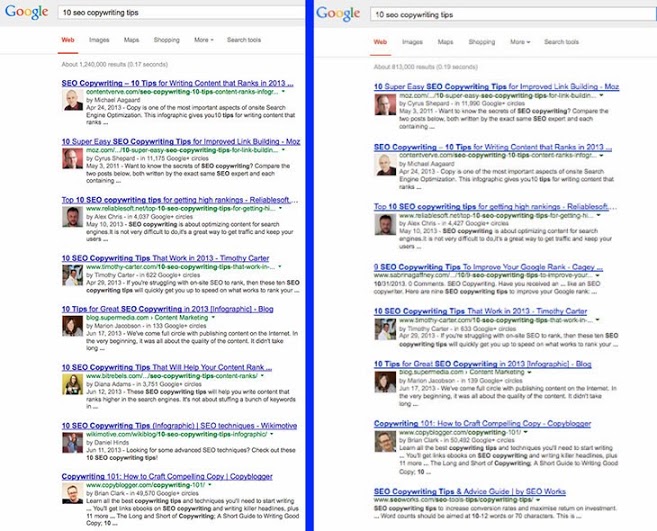Open 'SEO Copywriting Tips & Advice Guide' link
The width and height of the screenshot is (657, 531).
tap(471, 491)
